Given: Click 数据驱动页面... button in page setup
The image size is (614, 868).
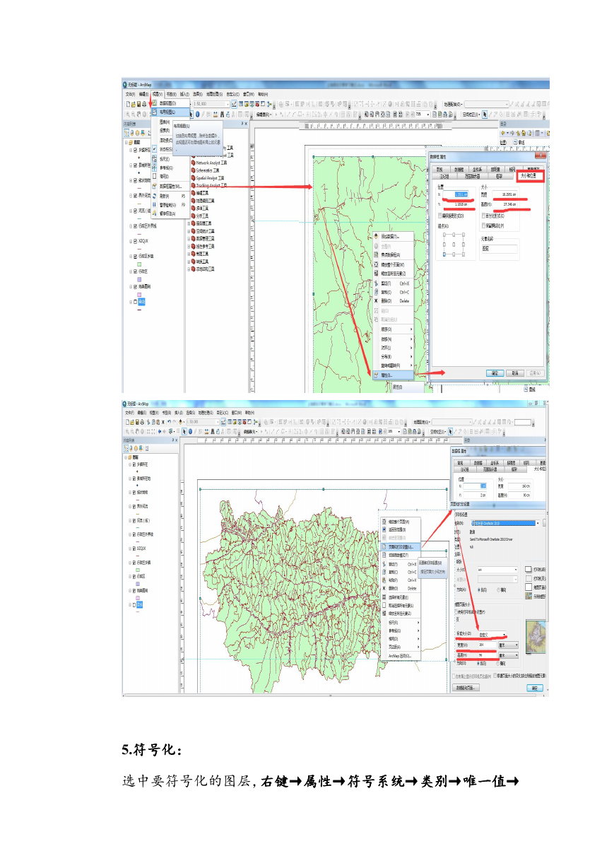Looking at the screenshot, I should point(466,688).
